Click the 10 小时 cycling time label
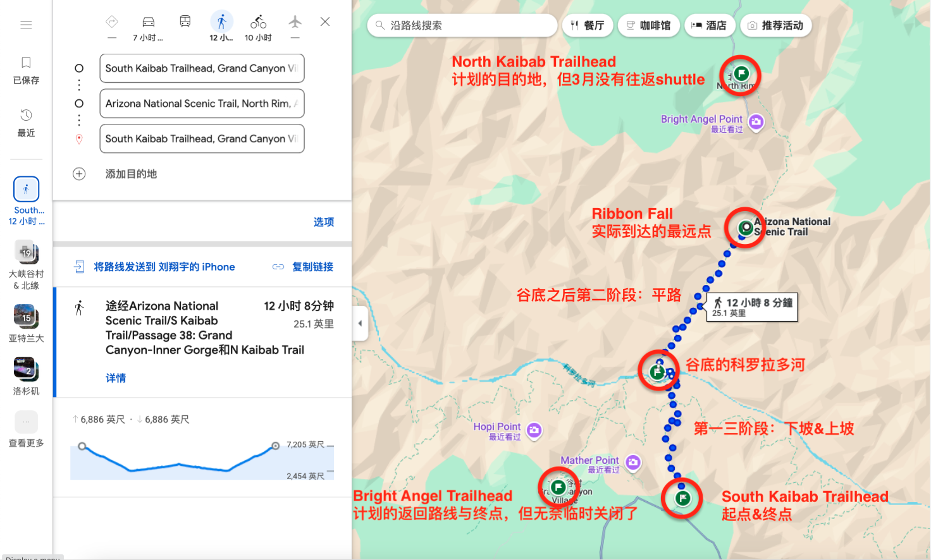Viewport: 931px width, 560px height. click(x=258, y=38)
